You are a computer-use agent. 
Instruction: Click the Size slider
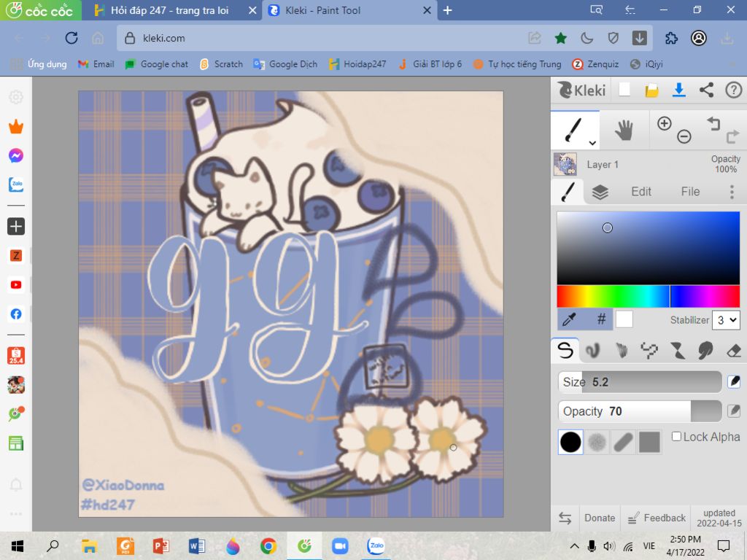click(640, 382)
